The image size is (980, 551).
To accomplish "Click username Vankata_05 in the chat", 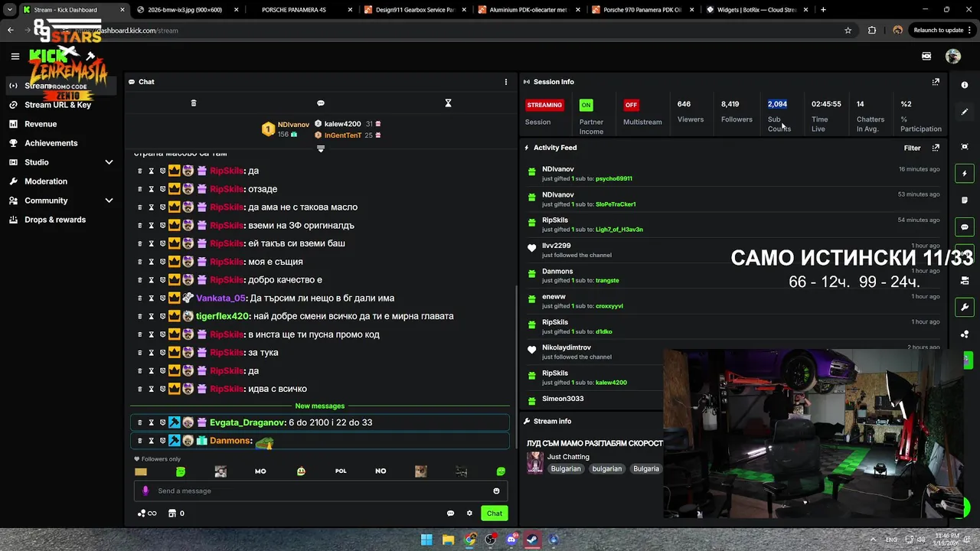I will 220,298.
